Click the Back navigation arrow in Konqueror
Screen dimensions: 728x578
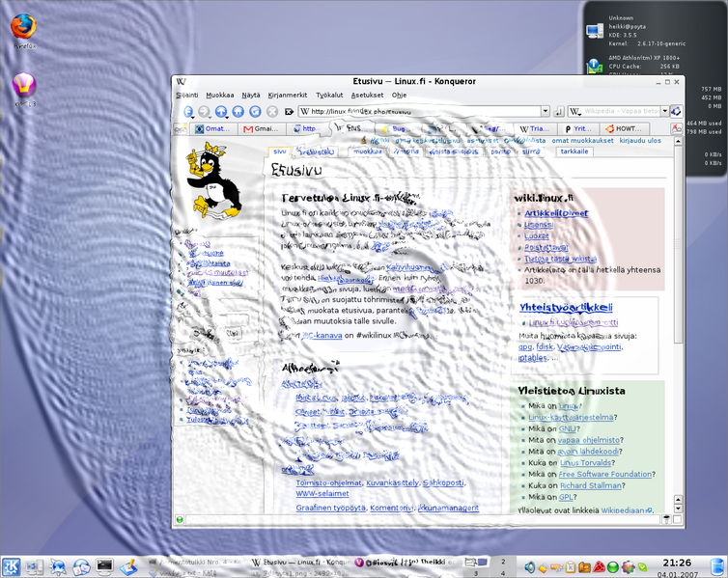(x=187, y=112)
